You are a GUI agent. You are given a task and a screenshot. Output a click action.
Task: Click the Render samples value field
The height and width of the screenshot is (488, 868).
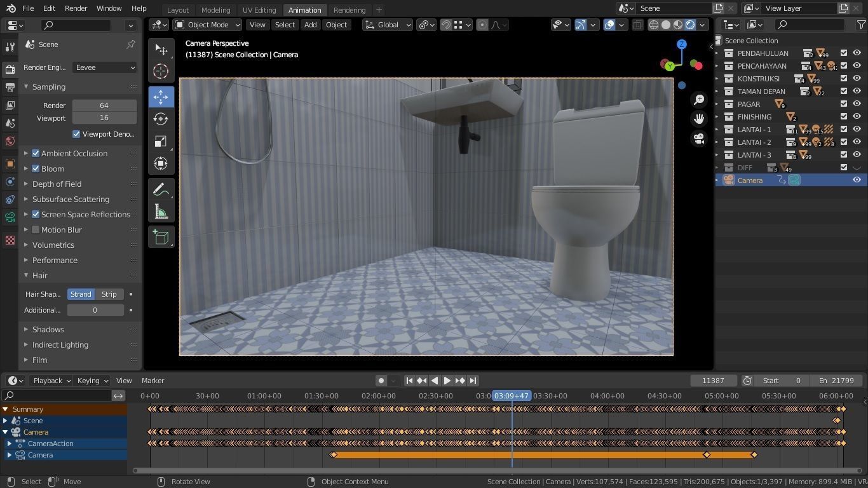[x=104, y=105]
